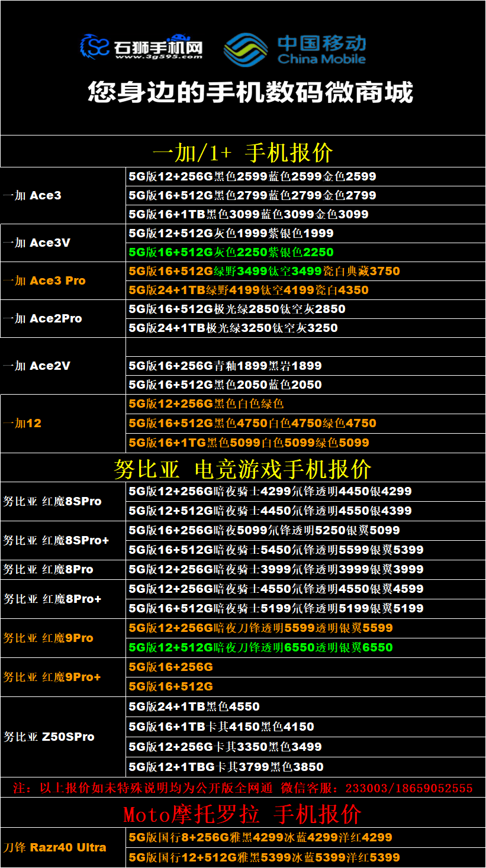Screen dimensions: 486x868
Task: Select row 5G版16+256G青釉1899黑岩1899
Action: [x=305, y=366]
